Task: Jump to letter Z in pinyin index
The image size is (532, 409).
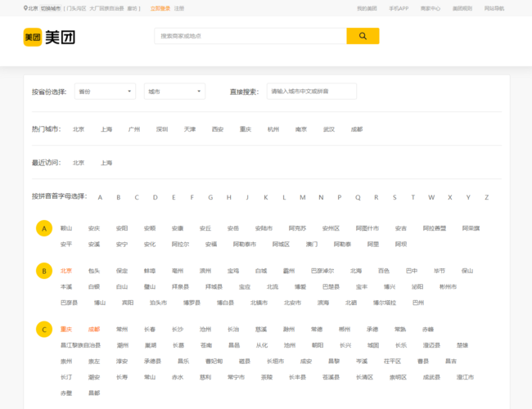Action: (487, 197)
